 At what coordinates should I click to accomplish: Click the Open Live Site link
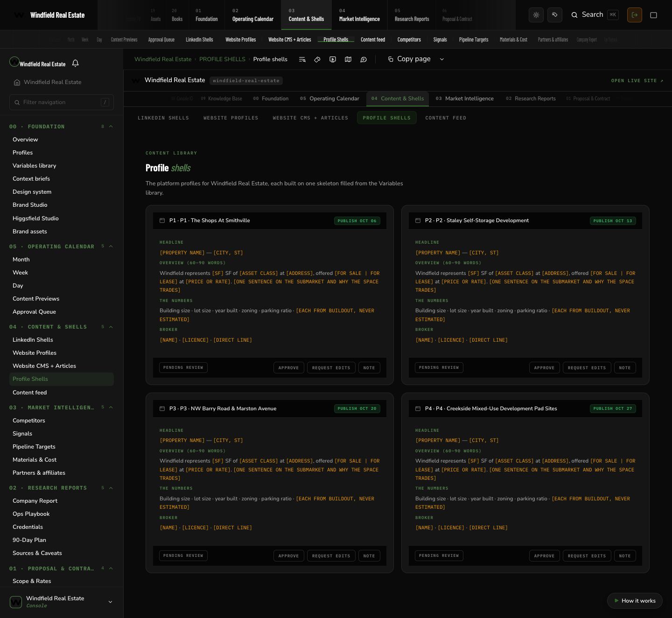[637, 81]
